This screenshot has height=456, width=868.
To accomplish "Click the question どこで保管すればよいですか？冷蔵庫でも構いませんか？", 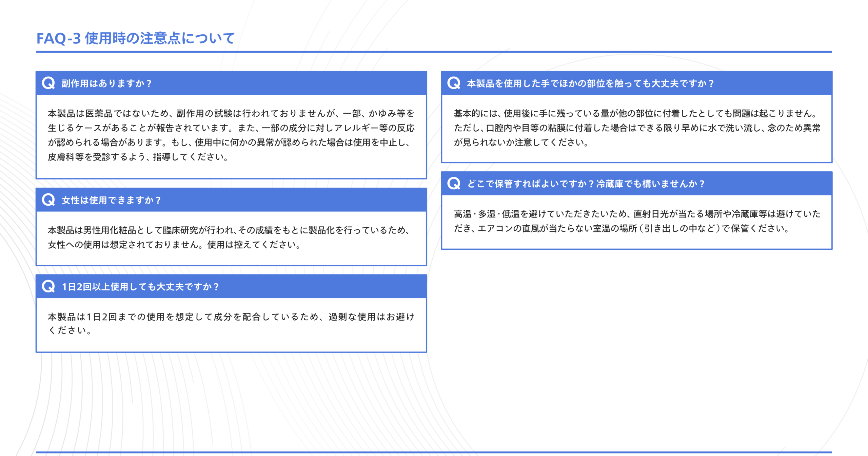I will tap(587, 184).
